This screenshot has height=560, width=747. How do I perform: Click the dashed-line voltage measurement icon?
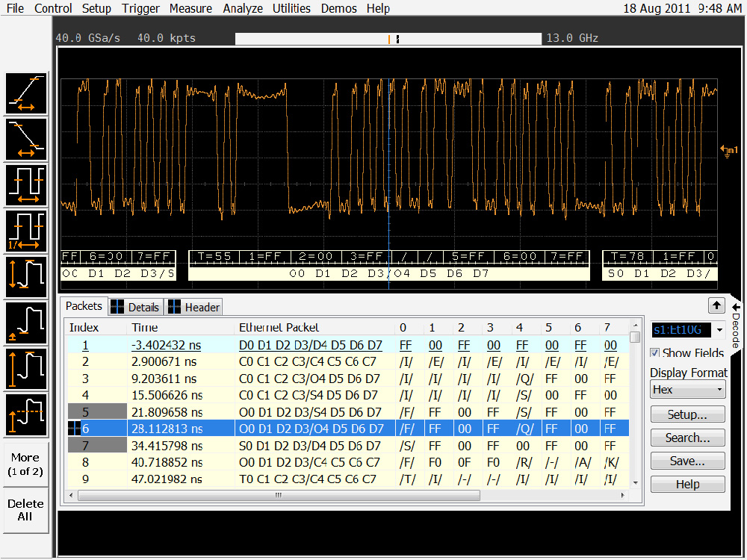pyautogui.click(x=26, y=414)
